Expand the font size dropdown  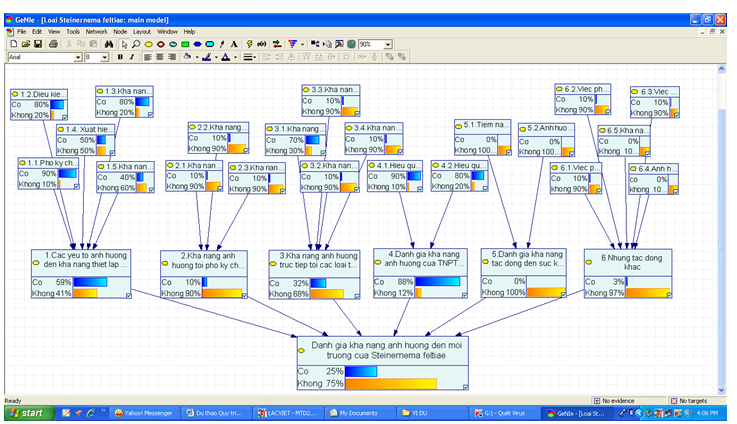click(x=105, y=58)
